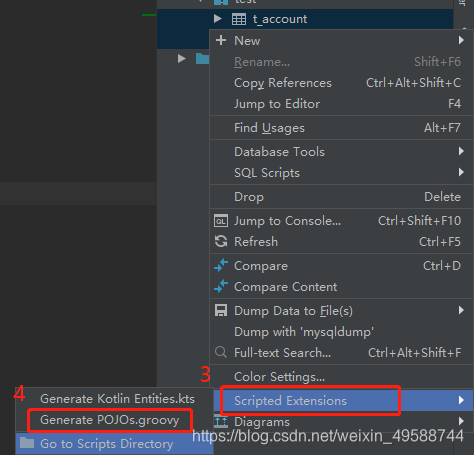474x455 pixels.
Task: Choose Generate POJOs.groovy
Action: (114, 420)
